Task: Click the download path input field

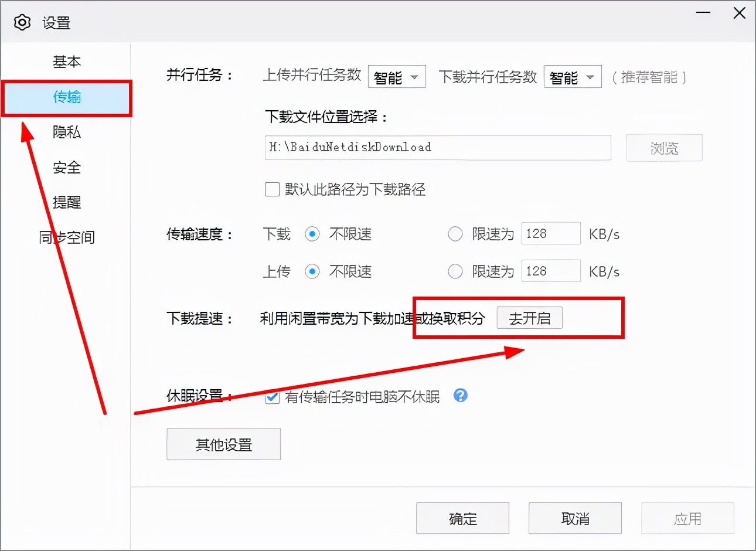Action: (437, 148)
